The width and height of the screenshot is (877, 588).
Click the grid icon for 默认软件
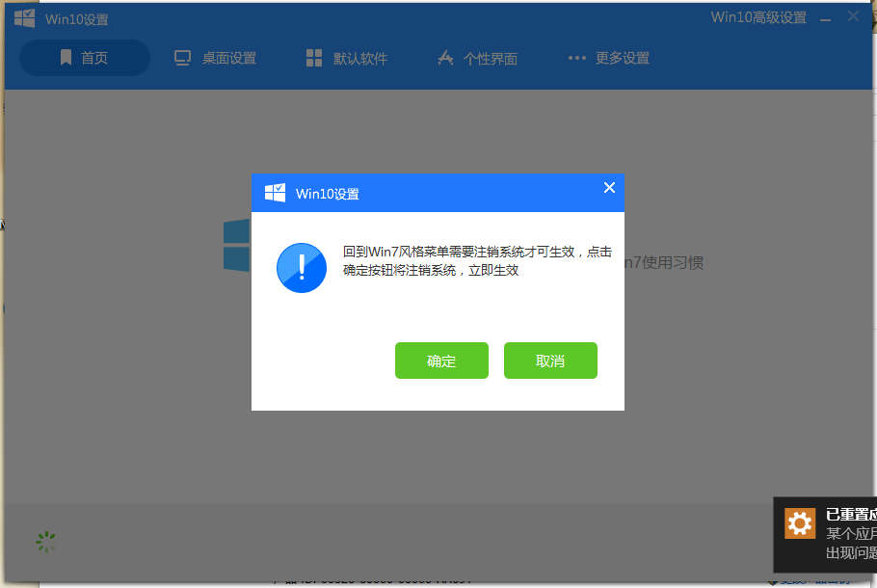point(314,58)
